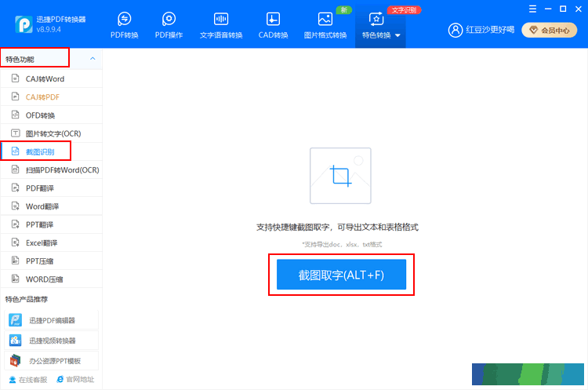Click the WORD压缩 icon

(x=15, y=279)
